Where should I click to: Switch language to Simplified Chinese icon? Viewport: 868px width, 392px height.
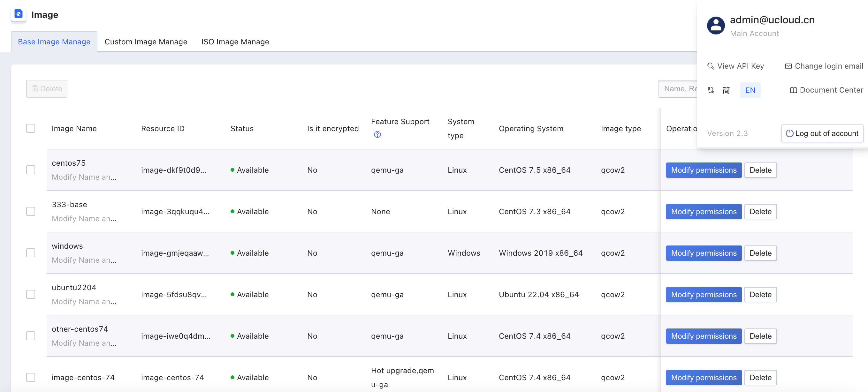(x=726, y=90)
